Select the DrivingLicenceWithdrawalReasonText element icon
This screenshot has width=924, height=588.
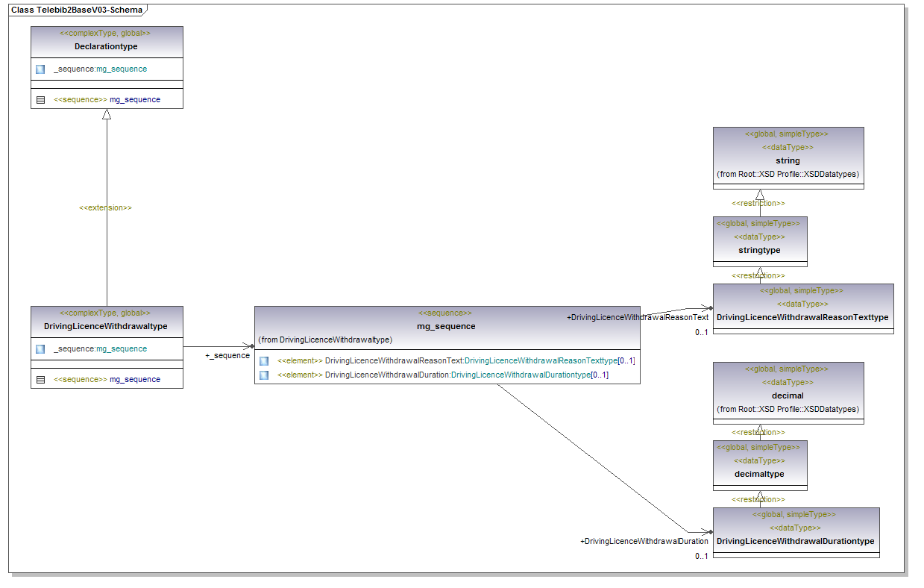[x=264, y=361]
